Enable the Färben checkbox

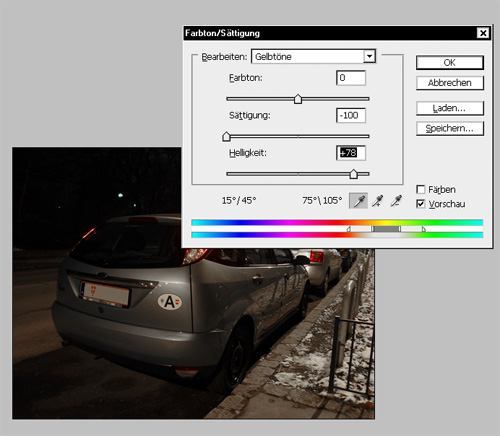[x=421, y=189]
